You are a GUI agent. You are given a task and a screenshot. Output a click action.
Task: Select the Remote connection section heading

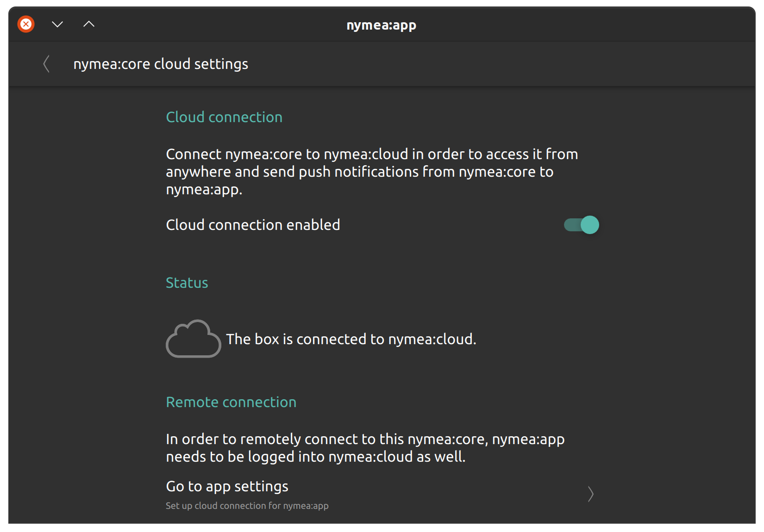click(x=231, y=402)
